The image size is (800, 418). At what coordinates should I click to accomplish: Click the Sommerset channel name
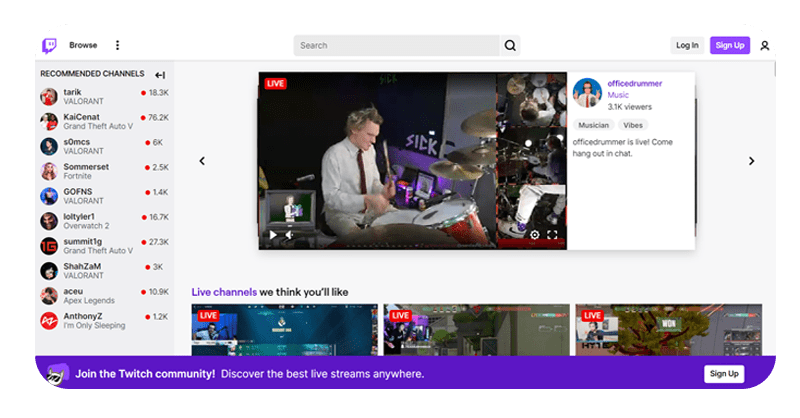tap(86, 167)
